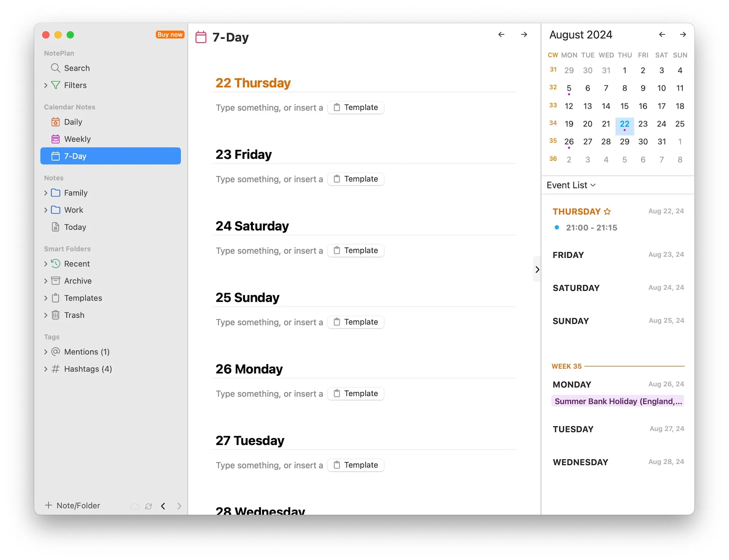Viewport: 729px width, 560px height.
Task: Click the star next to THURSDAY in Event List
Action: 607,211
